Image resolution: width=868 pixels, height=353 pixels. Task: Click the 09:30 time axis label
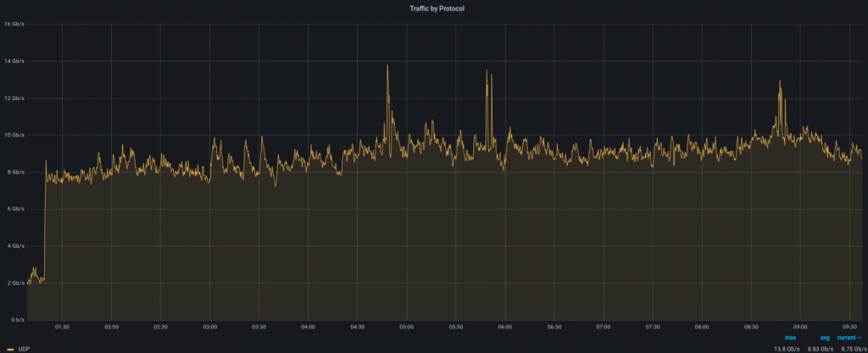point(850,326)
